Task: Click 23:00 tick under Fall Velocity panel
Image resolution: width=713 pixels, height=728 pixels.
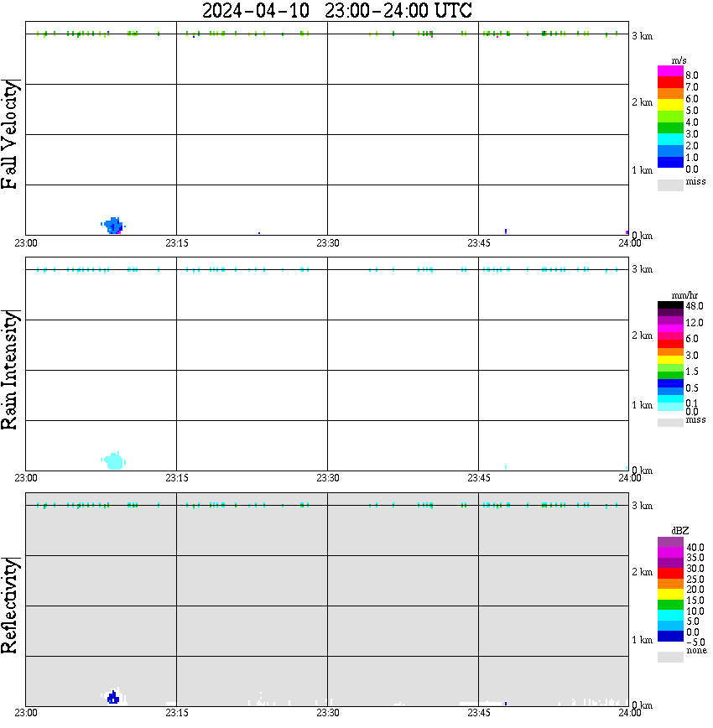Action: click(26, 243)
